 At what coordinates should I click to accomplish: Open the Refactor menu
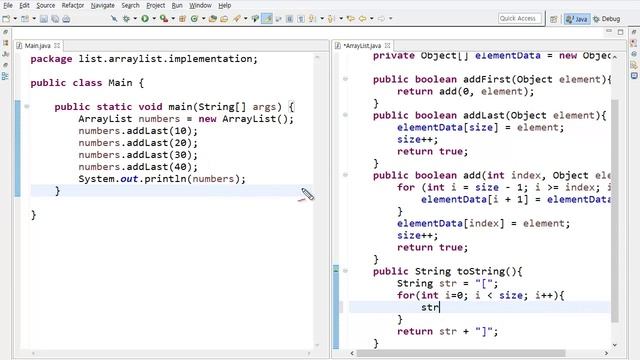tap(73, 6)
